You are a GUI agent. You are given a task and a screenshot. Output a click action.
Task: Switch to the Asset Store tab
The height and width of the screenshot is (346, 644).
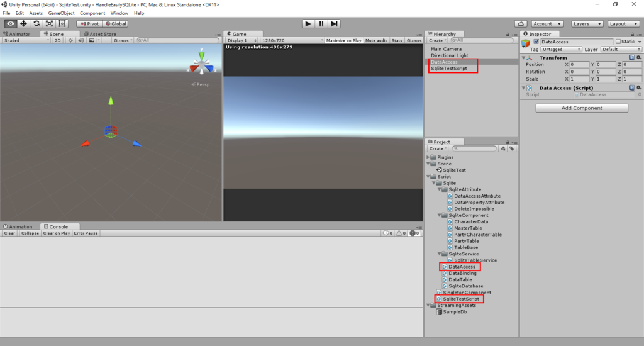pos(100,34)
